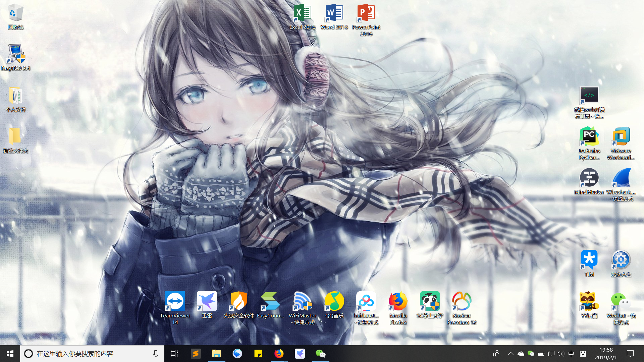Select the Word 2016 desktop icon

click(x=334, y=13)
